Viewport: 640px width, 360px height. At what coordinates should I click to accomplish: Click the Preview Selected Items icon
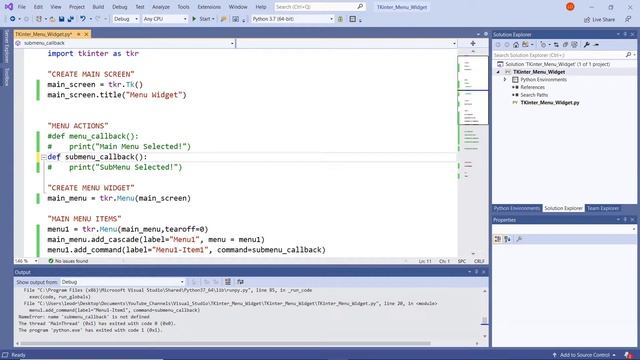click(596, 44)
